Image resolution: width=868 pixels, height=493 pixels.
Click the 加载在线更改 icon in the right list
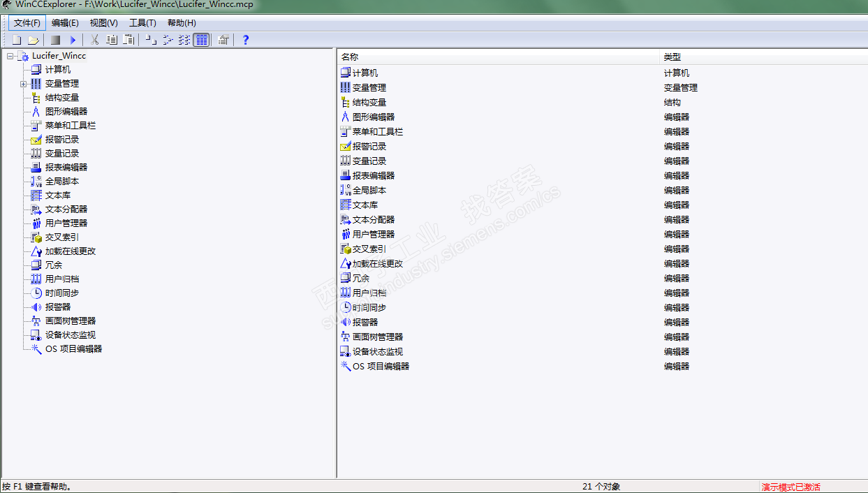click(345, 263)
